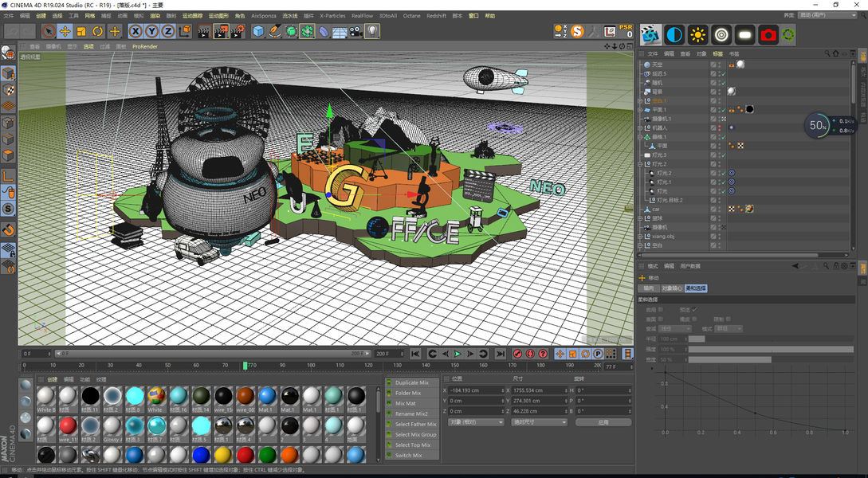Screen dimensions: 868x478
Task: Activate the Scale tool icon
Action: point(81,31)
